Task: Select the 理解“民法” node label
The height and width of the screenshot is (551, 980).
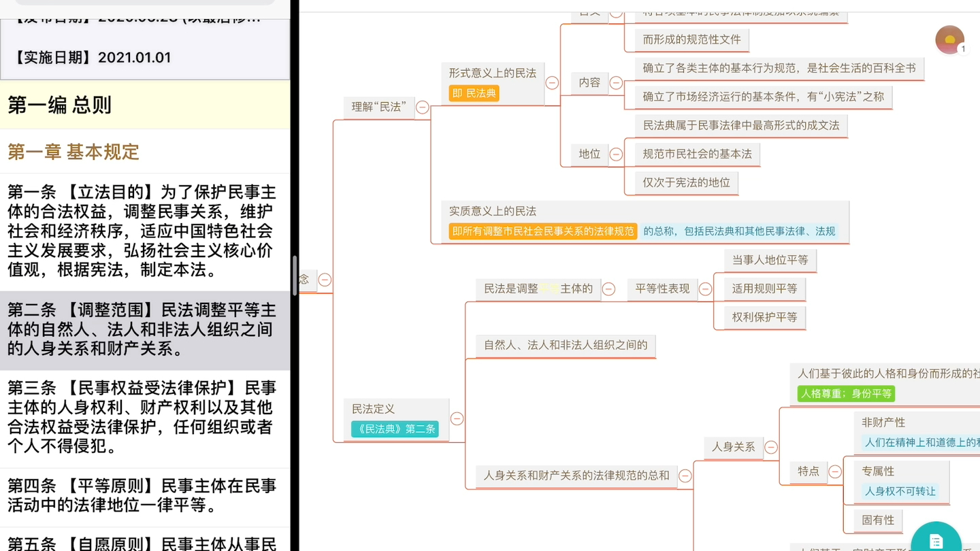Action: click(x=378, y=107)
